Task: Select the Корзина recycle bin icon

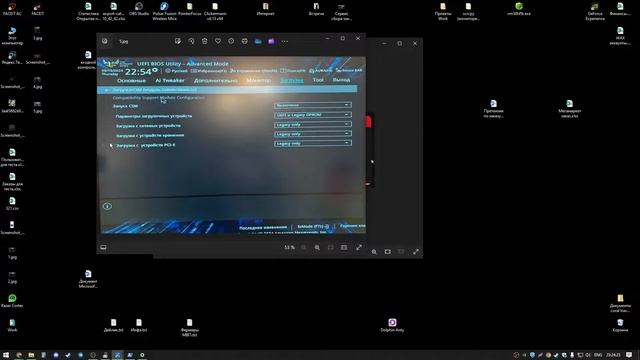Action: (620, 325)
